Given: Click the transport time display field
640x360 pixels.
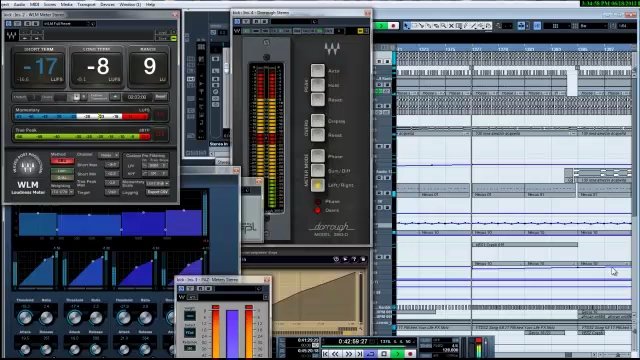Looking at the screenshot, I should pyautogui.click(x=353, y=341).
